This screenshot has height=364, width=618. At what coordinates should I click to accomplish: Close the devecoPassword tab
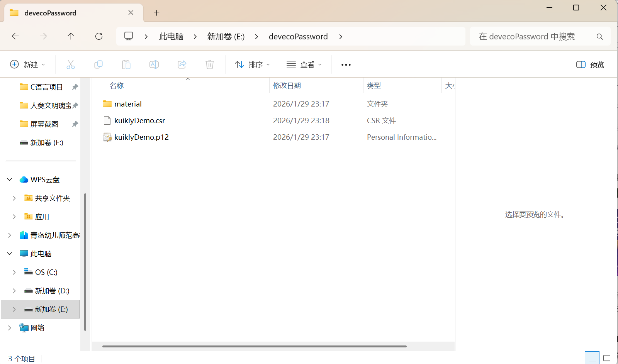pos(131,13)
